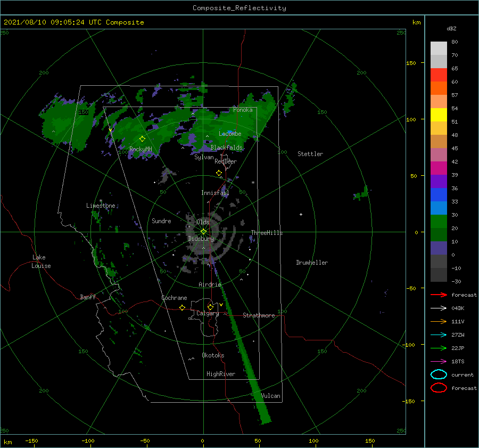The width and height of the screenshot is (479, 448).
Task: Click the Composite_Reflectivity title
Action: point(240,8)
